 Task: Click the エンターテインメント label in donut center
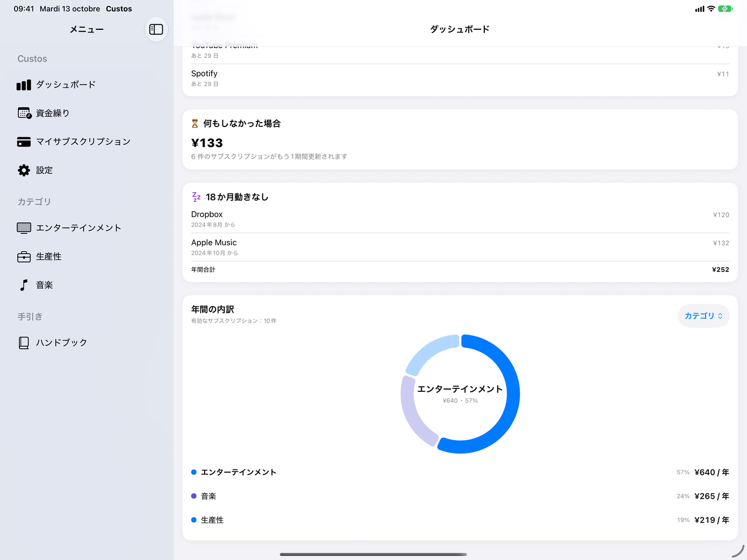click(460, 389)
